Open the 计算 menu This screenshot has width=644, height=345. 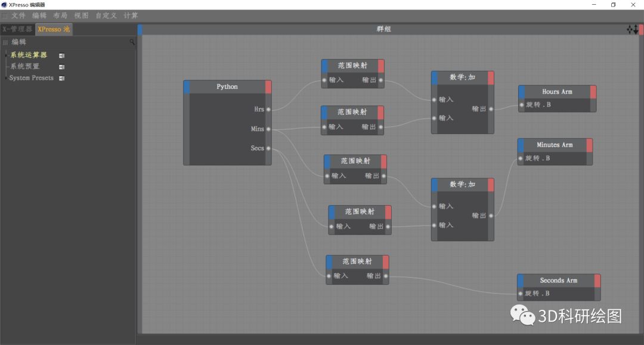[131, 15]
